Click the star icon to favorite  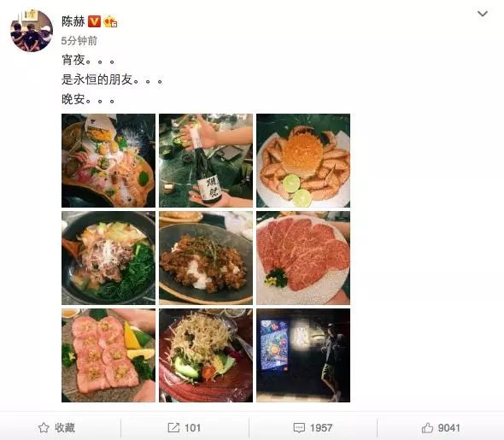click(x=44, y=428)
